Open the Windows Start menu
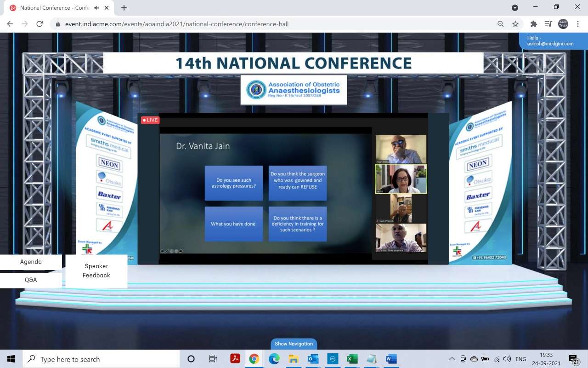 pyautogui.click(x=11, y=359)
